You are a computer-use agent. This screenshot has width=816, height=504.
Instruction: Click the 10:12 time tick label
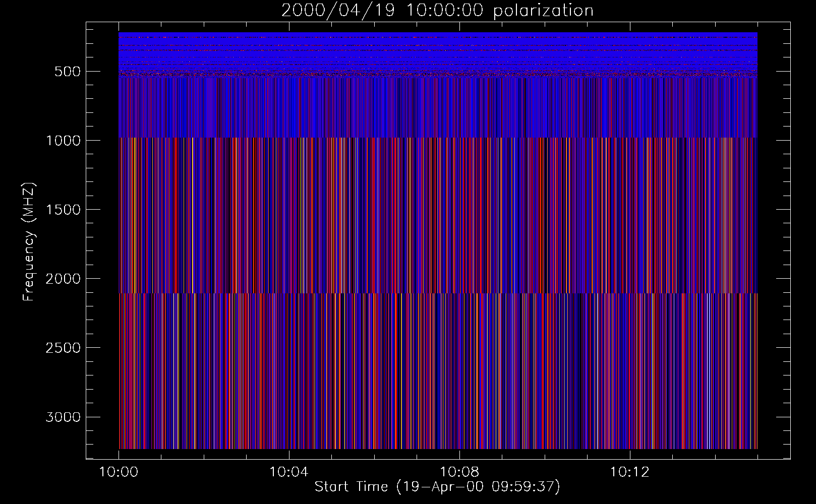[629, 472]
